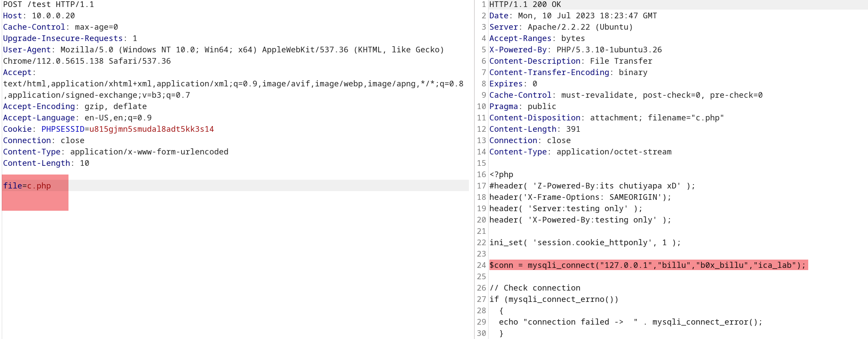Select the Content-Length: 391 response header

tap(535, 129)
